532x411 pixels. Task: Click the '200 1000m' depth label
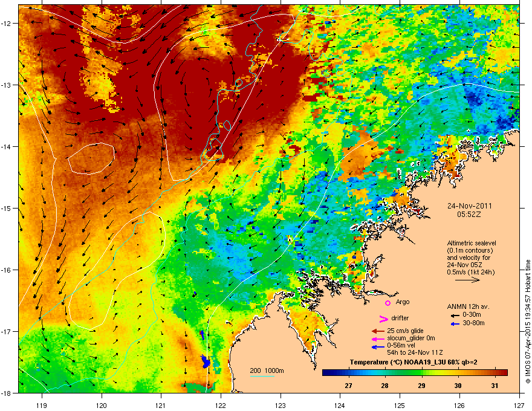coord(267,371)
